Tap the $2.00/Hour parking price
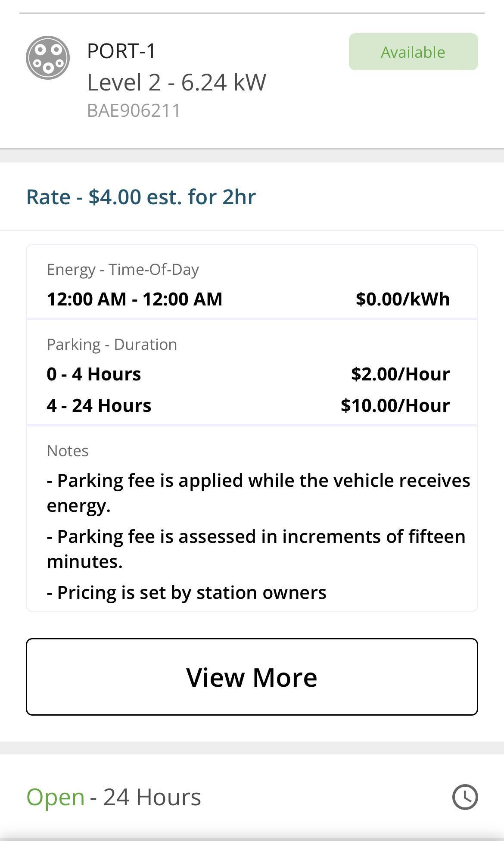Viewport: 504px width, 841px height. [x=400, y=374]
